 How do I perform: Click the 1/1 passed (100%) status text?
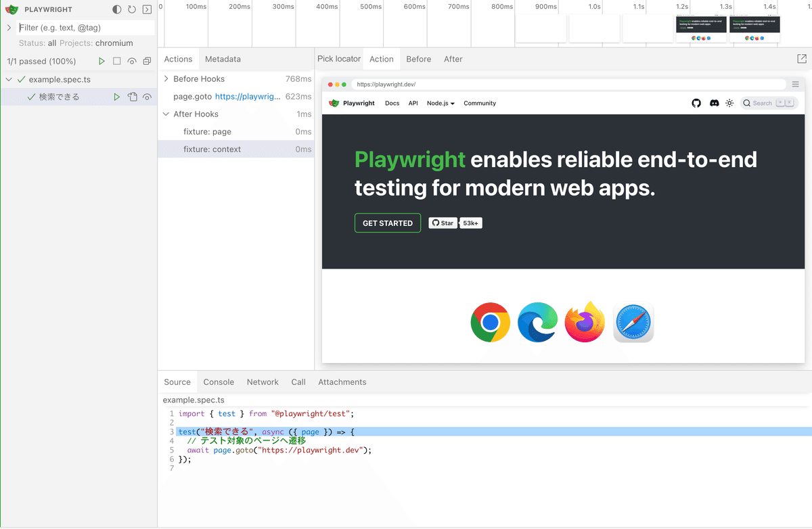coord(41,62)
